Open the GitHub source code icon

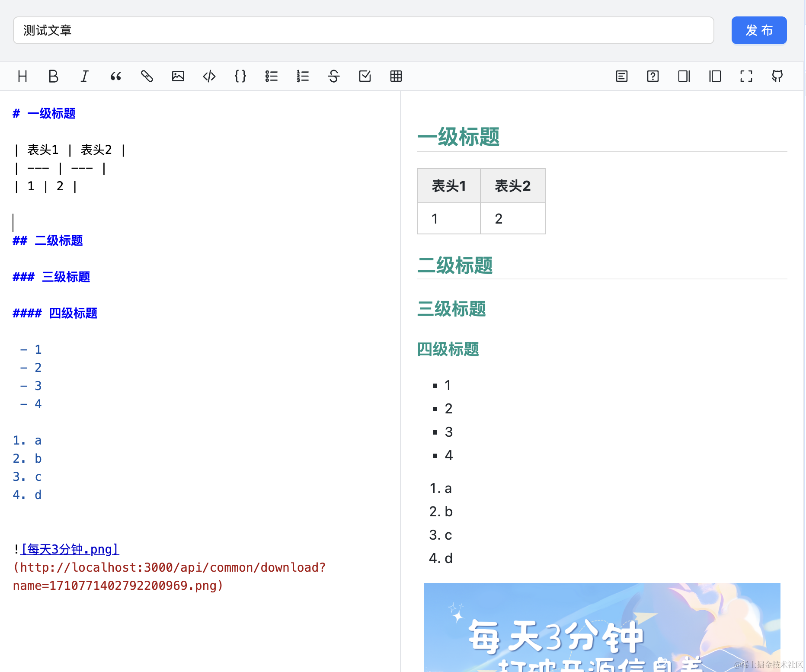[x=777, y=77]
